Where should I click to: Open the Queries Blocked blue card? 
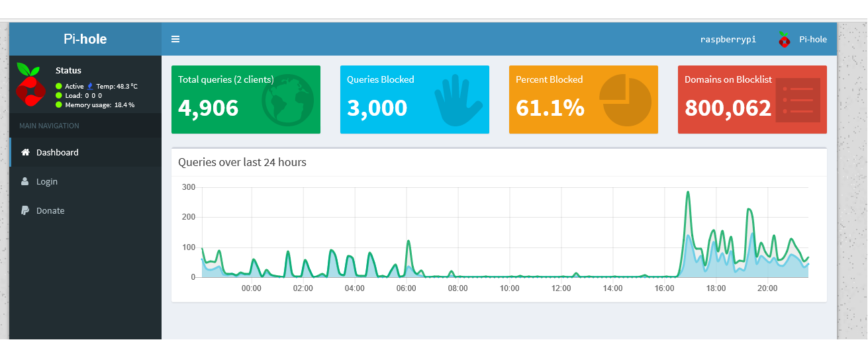pos(414,99)
